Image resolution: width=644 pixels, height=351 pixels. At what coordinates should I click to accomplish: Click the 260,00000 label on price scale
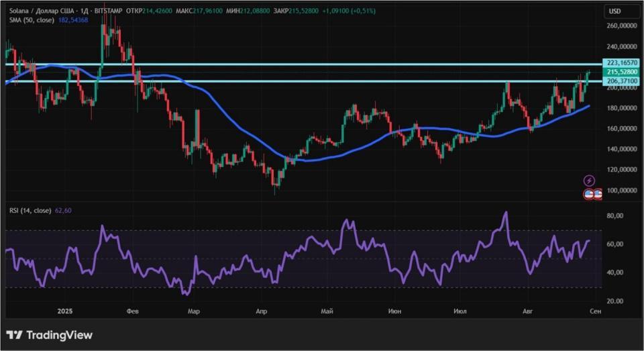point(622,26)
